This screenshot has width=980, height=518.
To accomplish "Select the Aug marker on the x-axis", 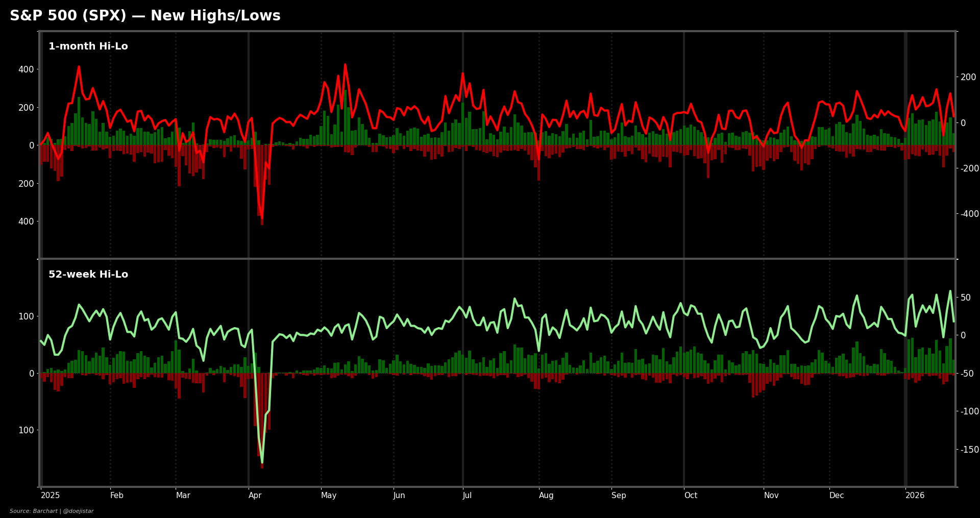I will [546, 496].
